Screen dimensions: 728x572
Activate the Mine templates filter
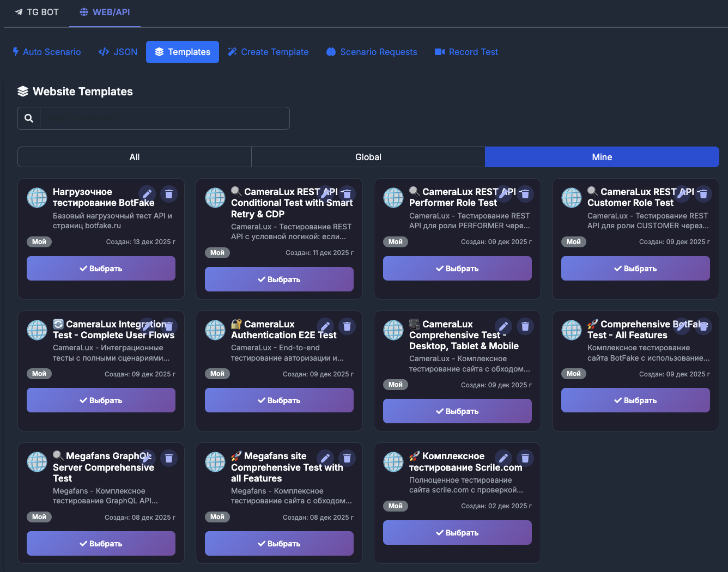[x=602, y=157]
